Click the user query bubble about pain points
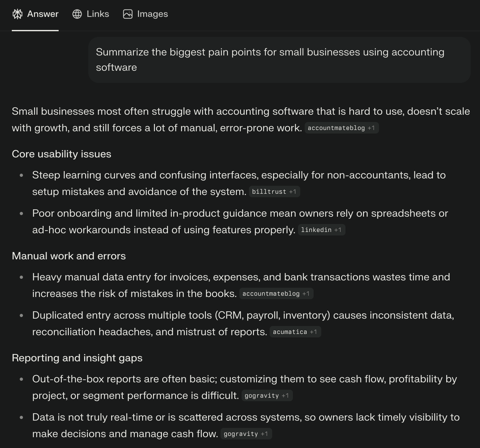Screen dimensions: 480x448 [x=279, y=60]
